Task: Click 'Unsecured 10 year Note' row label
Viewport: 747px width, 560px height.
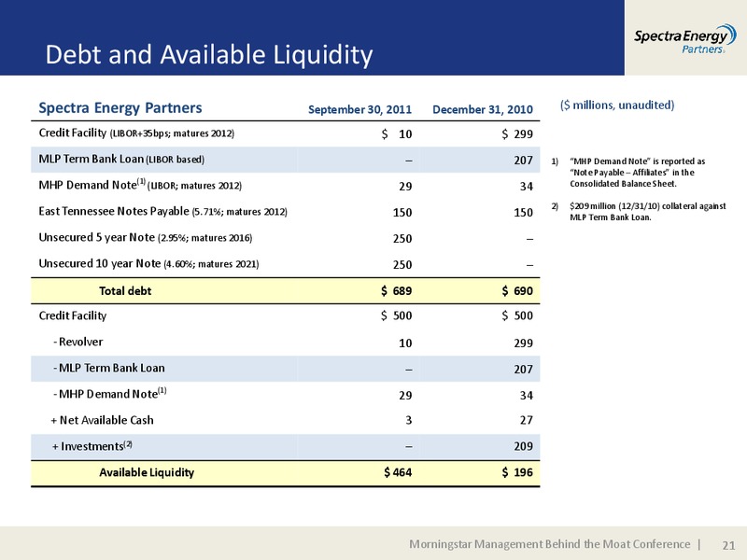Action: pos(148,264)
